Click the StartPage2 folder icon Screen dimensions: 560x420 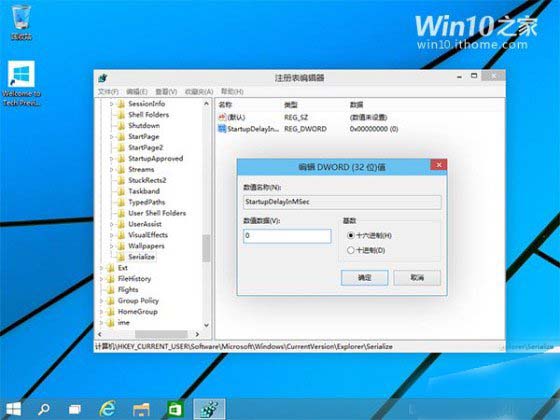click(x=121, y=148)
